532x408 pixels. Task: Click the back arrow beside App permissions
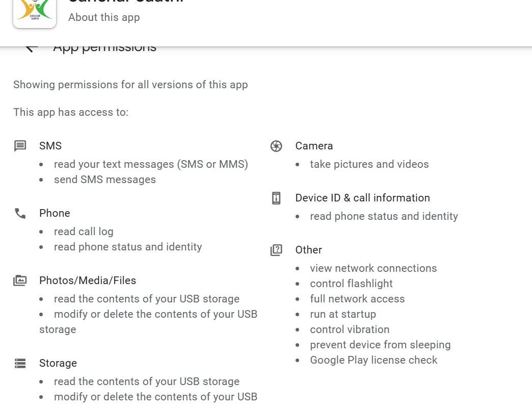pyautogui.click(x=32, y=47)
